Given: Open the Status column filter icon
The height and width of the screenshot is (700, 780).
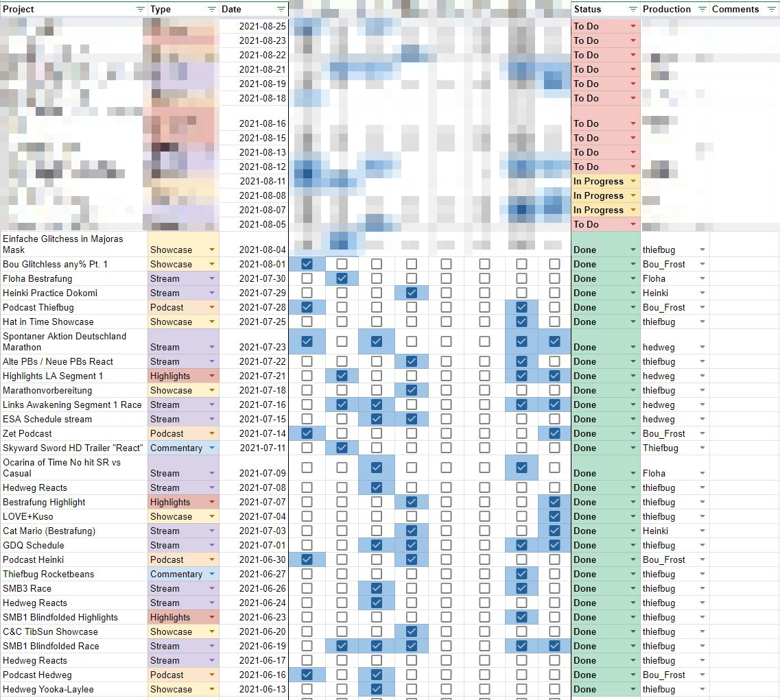Looking at the screenshot, I should [x=633, y=10].
